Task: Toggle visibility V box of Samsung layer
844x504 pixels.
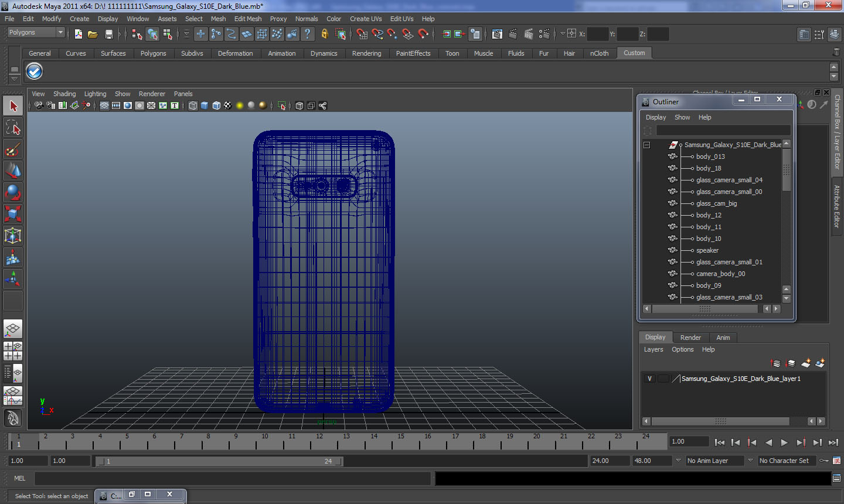Action: [649, 379]
